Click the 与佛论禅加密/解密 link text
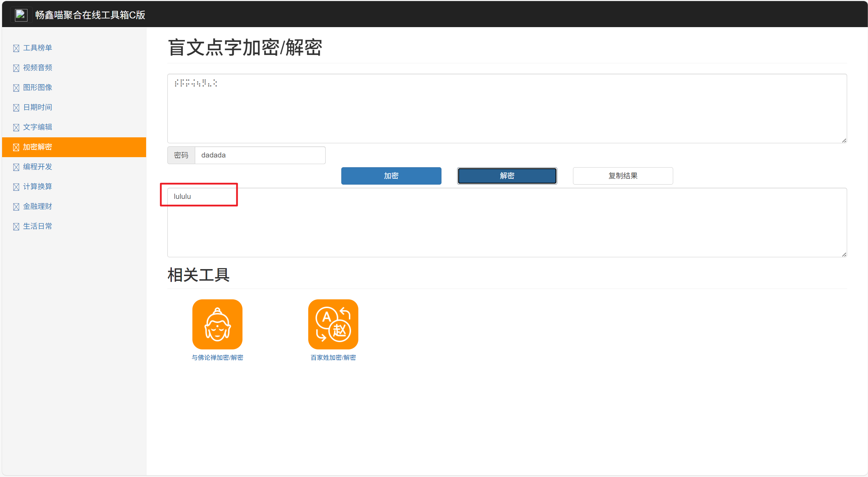Viewport: 868px width, 477px height. (x=217, y=357)
